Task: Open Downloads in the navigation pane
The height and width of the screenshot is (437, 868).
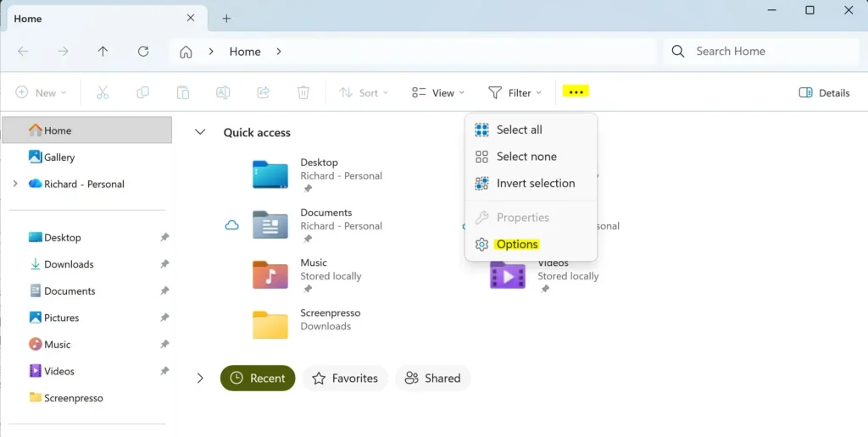Action: click(x=87, y=264)
